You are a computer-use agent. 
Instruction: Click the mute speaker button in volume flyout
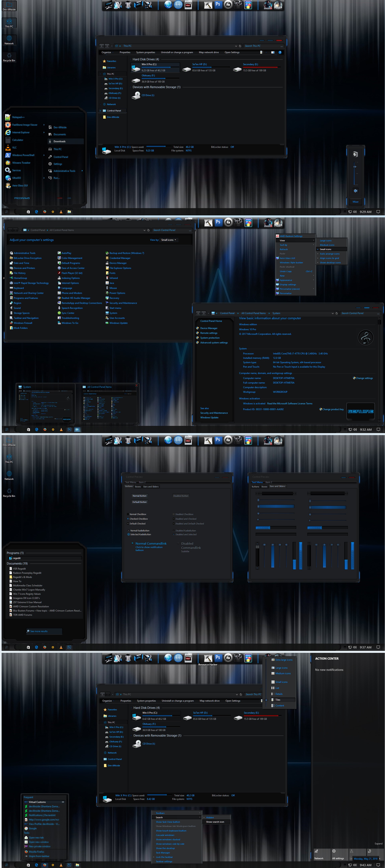tap(355, 191)
